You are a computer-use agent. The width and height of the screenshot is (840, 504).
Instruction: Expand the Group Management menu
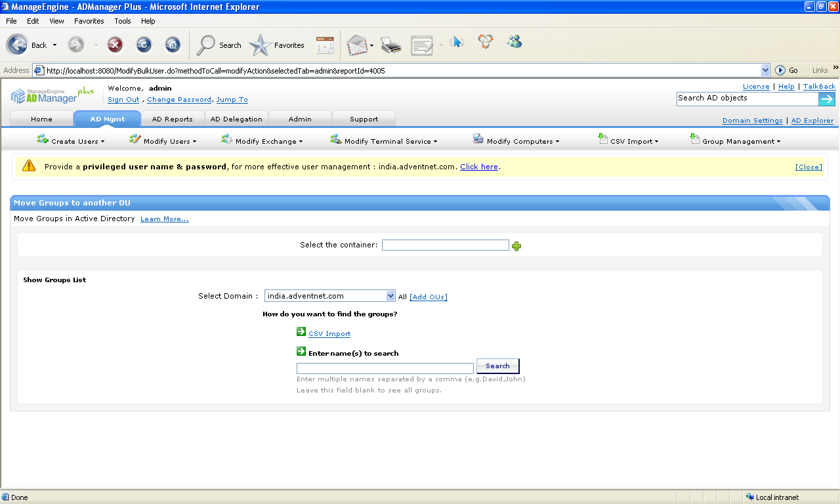(x=735, y=141)
